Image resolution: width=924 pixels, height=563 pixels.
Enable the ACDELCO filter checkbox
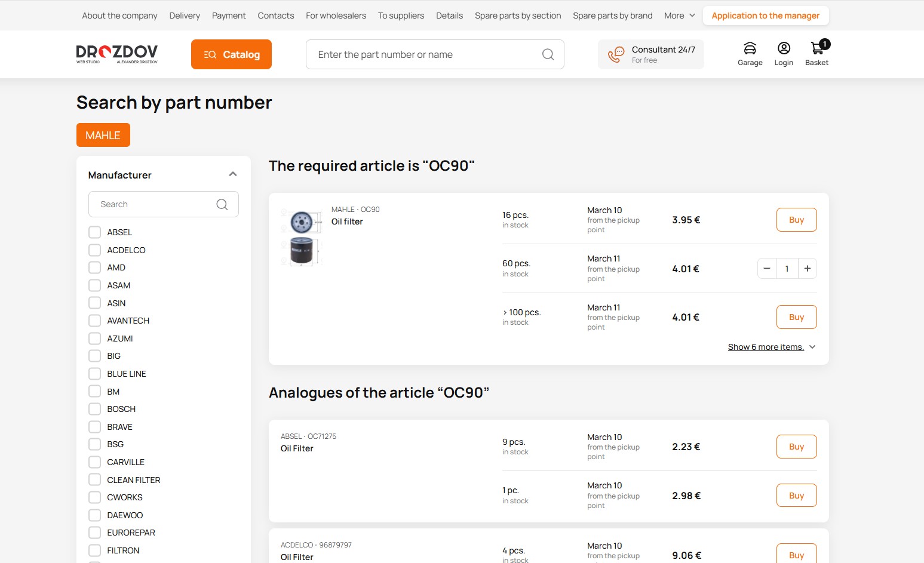(94, 250)
